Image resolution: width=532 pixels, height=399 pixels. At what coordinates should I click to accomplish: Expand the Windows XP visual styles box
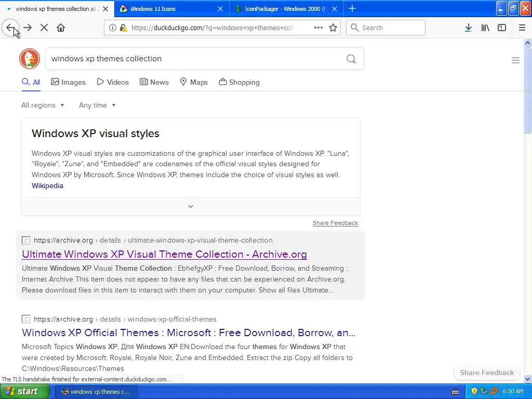tap(191, 206)
